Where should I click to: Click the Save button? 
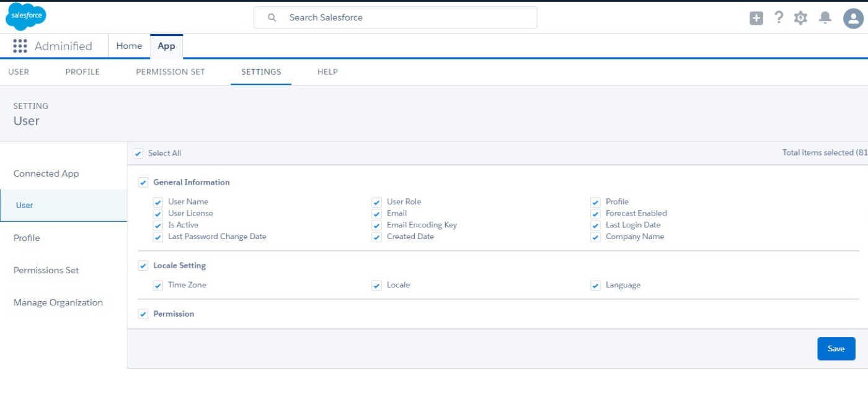836,349
